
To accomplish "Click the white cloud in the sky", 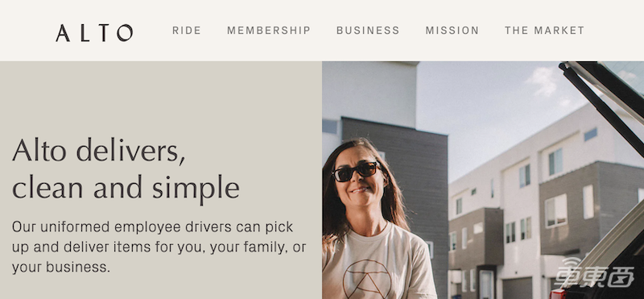I will (x=543, y=81).
